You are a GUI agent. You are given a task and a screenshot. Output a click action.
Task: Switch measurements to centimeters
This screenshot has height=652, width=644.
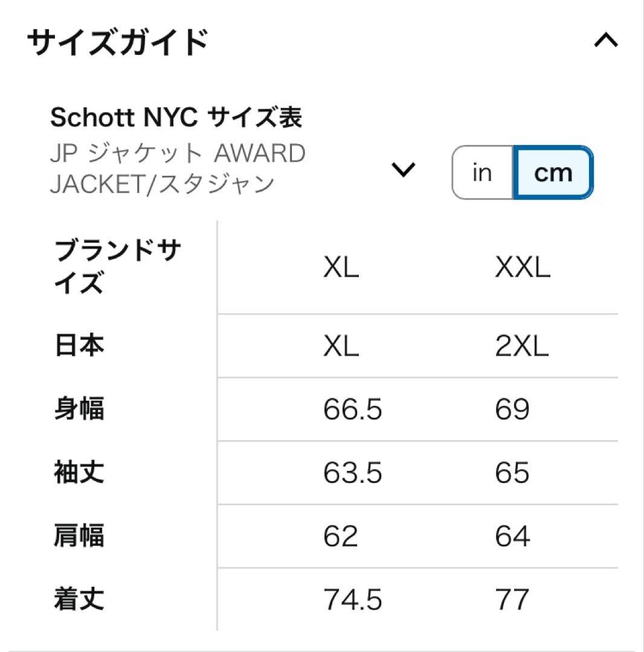click(552, 173)
